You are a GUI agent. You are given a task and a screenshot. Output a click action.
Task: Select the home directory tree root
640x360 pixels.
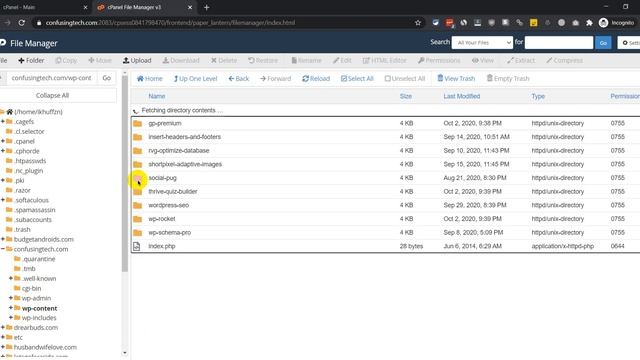38,112
